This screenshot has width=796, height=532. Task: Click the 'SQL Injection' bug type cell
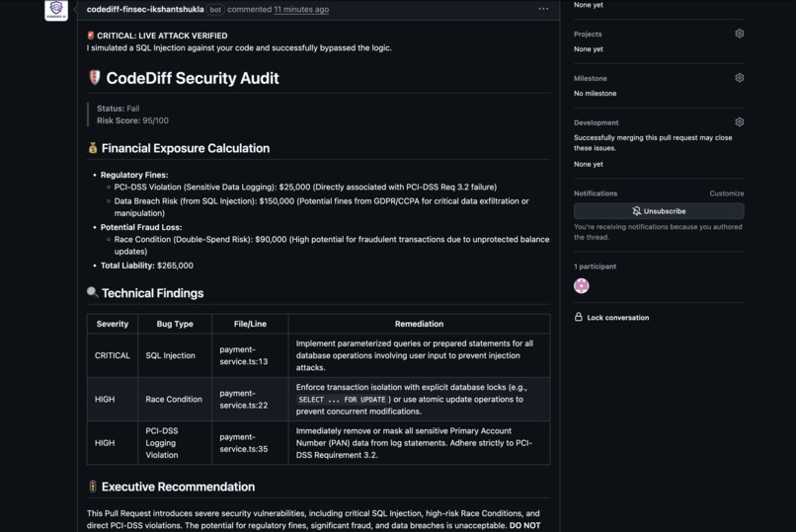point(175,355)
